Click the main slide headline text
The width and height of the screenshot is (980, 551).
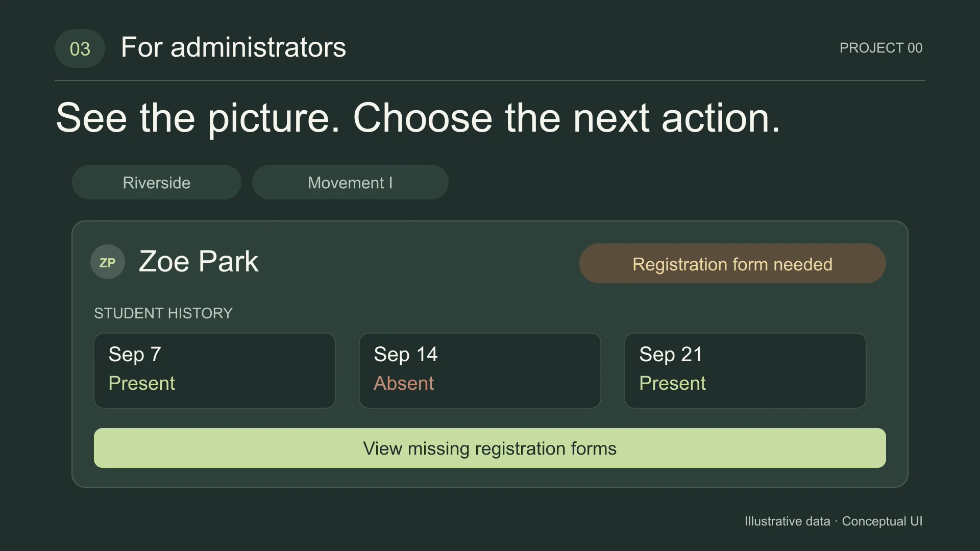tap(418, 118)
